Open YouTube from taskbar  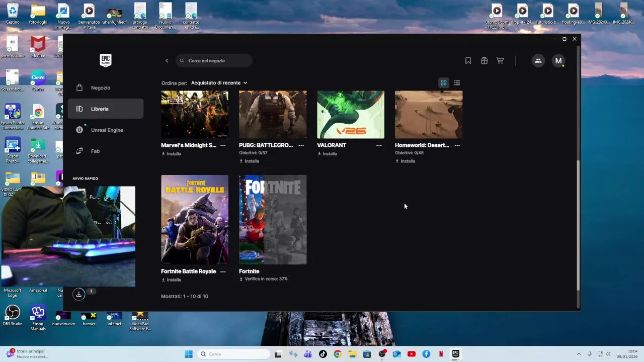coord(412,354)
